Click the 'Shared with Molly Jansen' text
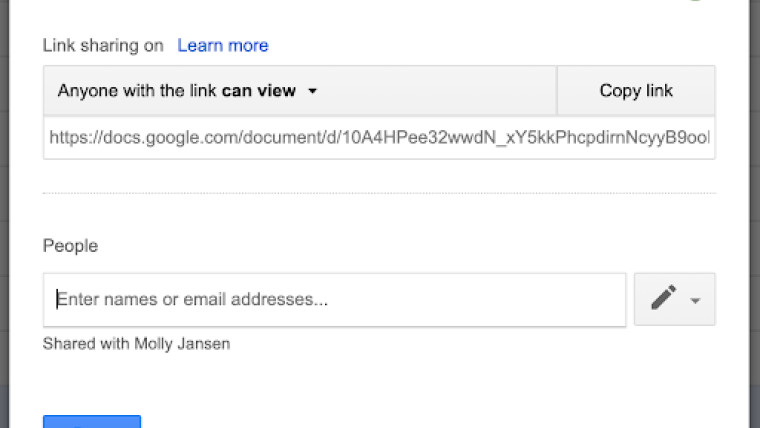The image size is (760, 428). click(x=136, y=344)
